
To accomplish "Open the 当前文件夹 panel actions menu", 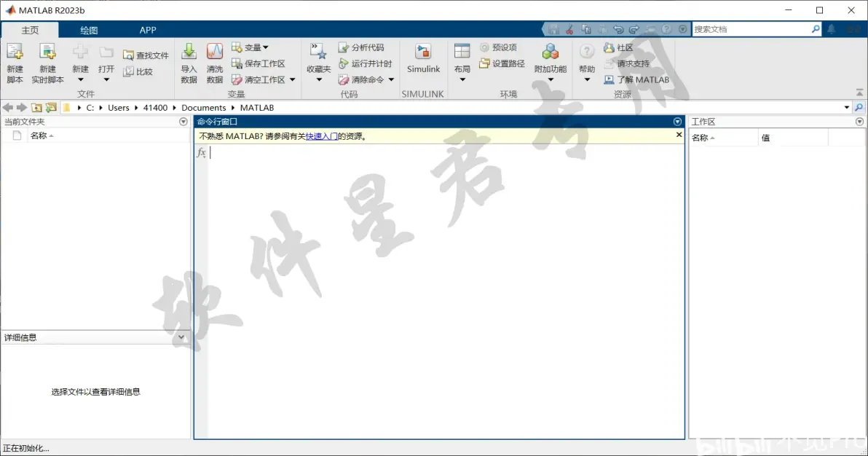I will (184, 122).
